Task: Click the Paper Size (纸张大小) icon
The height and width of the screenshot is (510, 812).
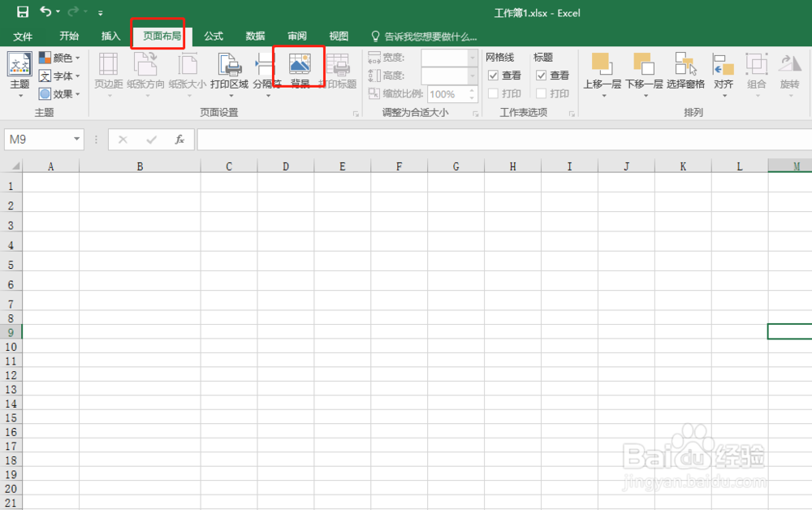Action: [x=187, y=64]
